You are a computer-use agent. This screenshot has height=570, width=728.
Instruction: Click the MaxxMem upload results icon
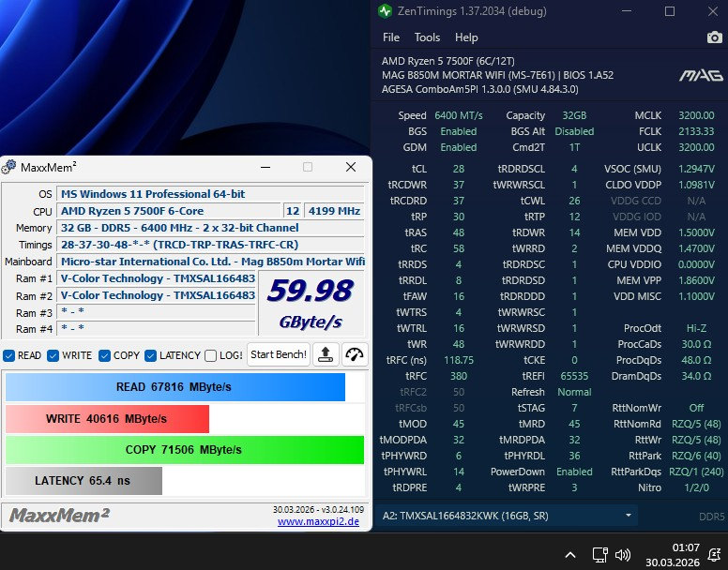tap(325, 354)
